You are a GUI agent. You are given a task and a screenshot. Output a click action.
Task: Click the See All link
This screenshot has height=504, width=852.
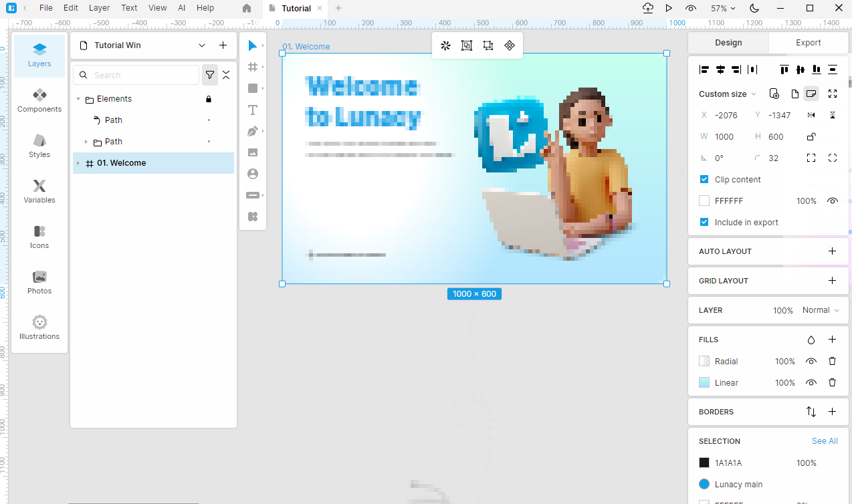(x=824, y=441)
